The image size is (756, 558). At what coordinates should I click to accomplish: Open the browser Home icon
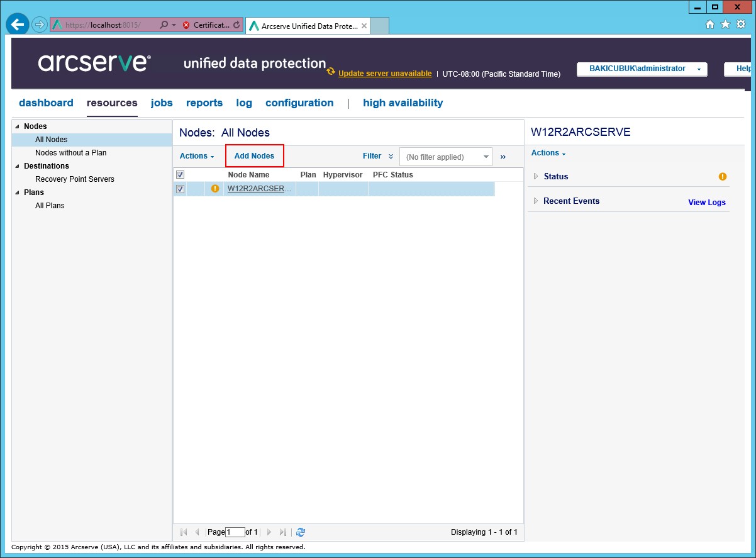710,25
